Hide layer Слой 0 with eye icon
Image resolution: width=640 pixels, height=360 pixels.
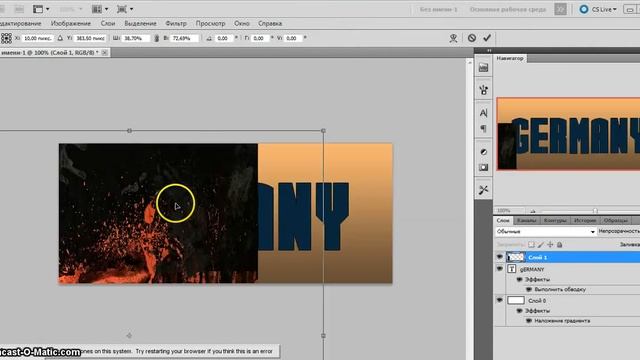coord(500,300)
